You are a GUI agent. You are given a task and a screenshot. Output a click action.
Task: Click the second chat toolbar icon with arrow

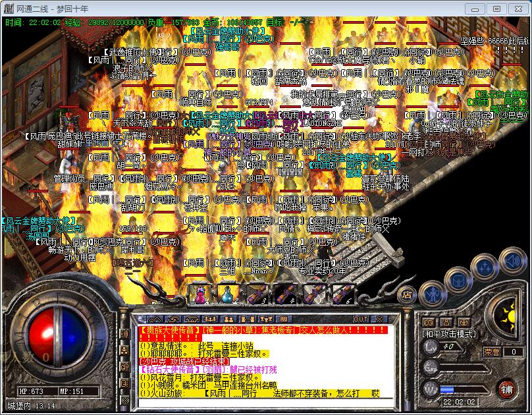point(174,319)
